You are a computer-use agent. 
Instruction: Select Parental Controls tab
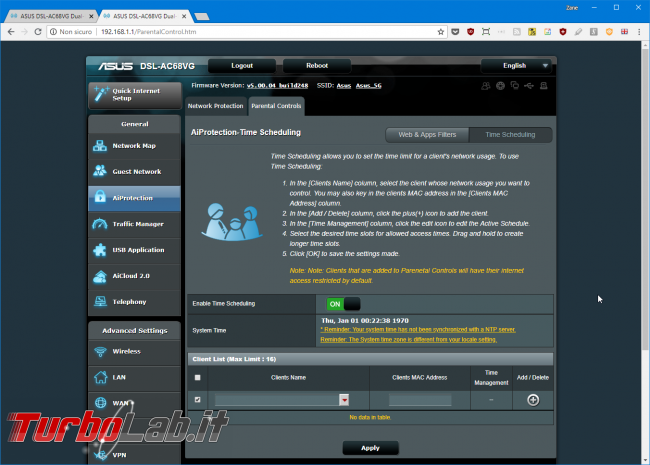(x=276, y=106)
